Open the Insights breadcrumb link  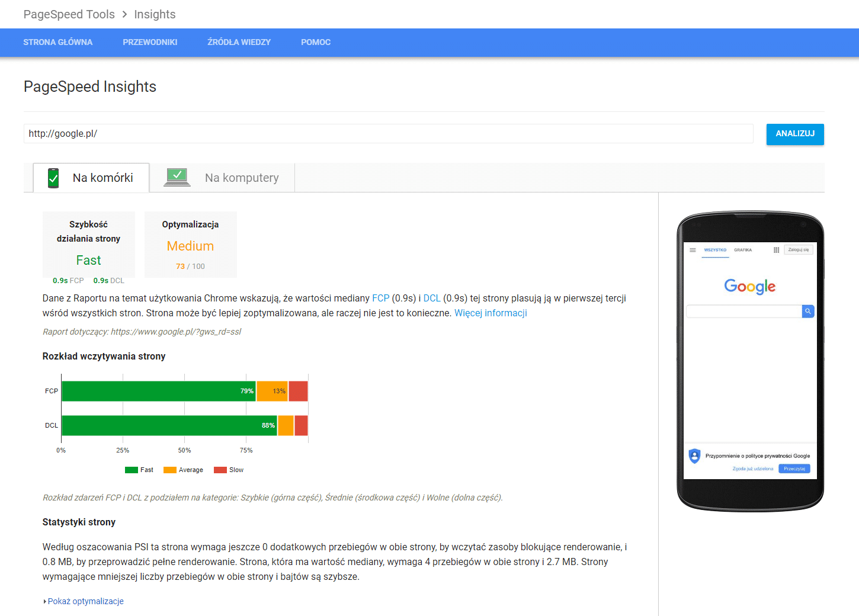[x=155, y=14]
